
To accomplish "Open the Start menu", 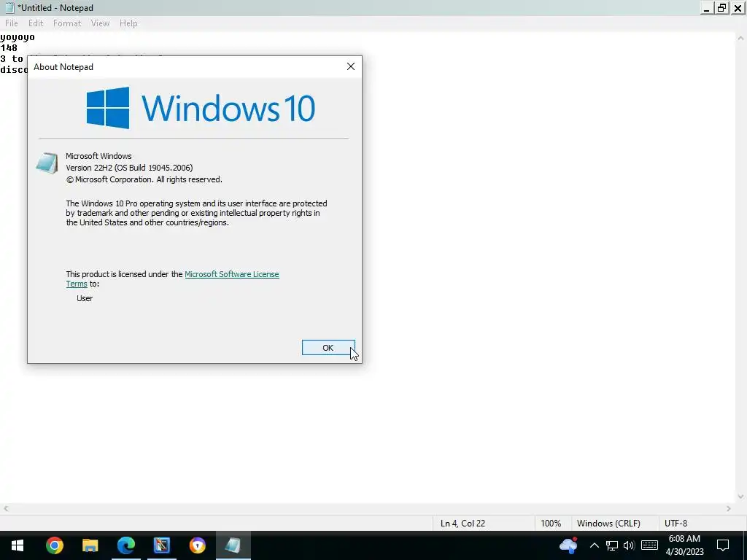I will [18, 545].
